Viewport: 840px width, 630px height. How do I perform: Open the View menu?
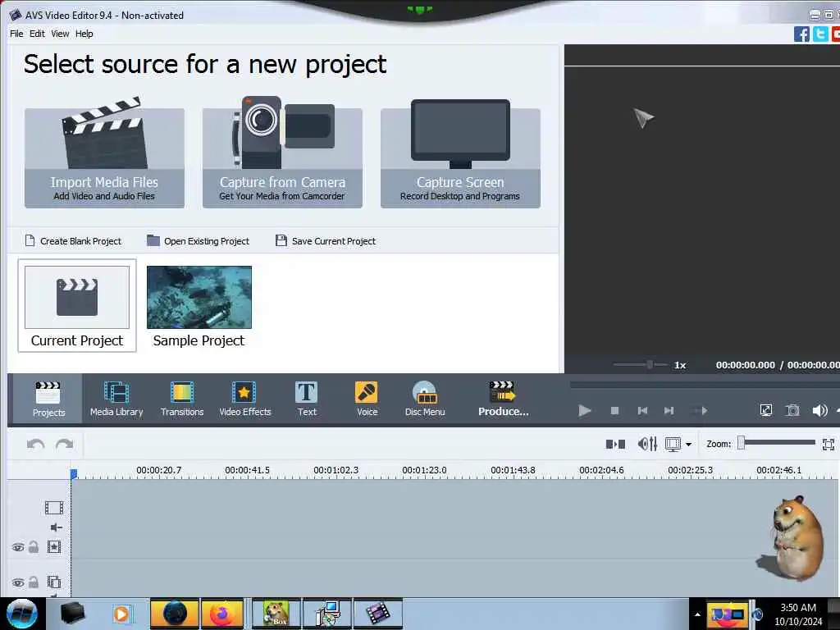pyautogui.click(x=60, y=34)
